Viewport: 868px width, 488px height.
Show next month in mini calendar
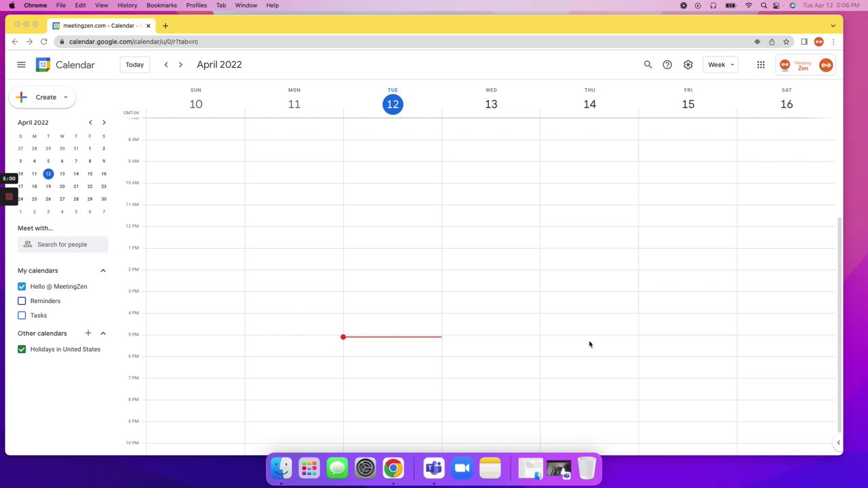(104, 123)
